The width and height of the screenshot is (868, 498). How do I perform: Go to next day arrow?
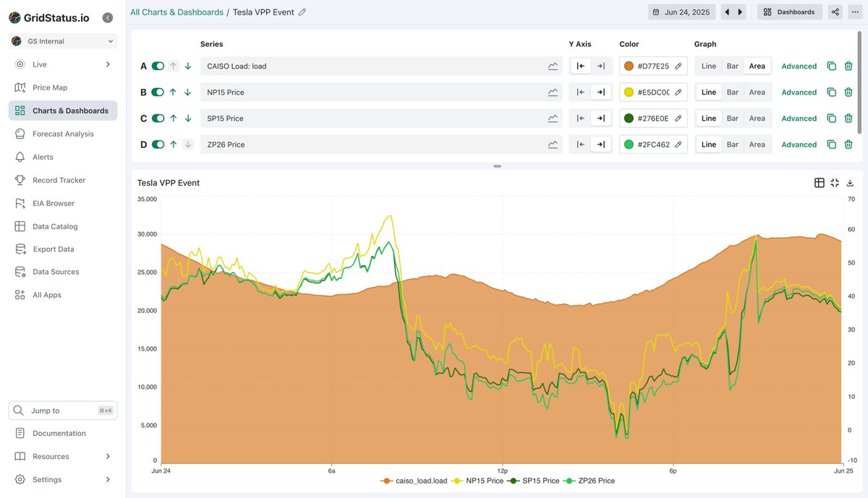pos(740,12)
